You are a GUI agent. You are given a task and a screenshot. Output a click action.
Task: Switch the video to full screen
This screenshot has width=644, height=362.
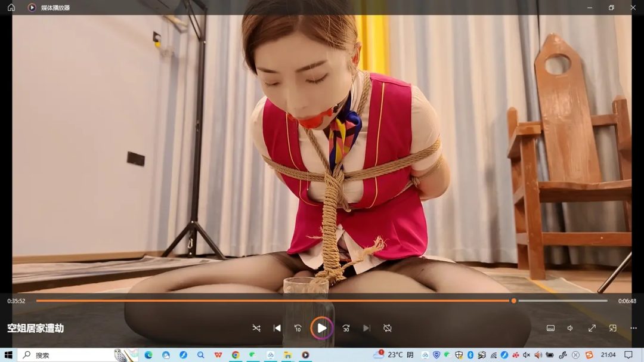point(592,328)
